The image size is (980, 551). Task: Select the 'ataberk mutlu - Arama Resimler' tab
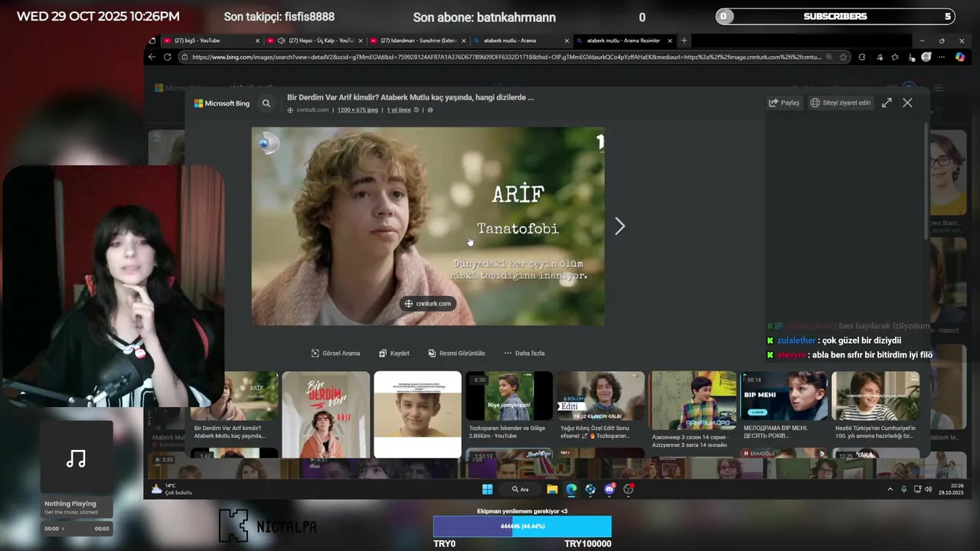(x=624, y=41)
